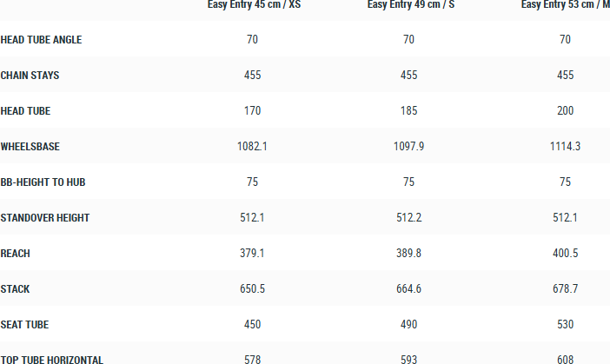Screen dimensions: 610x364
Task: Click the Easy Entry 53 cm column header
Action: click(x=565, y=4)
